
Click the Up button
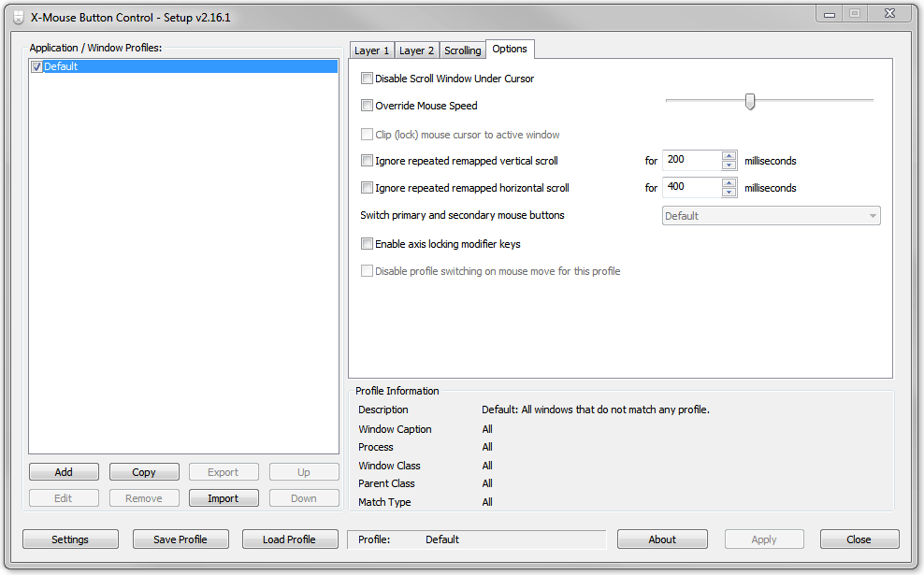[x=304, y=472]
